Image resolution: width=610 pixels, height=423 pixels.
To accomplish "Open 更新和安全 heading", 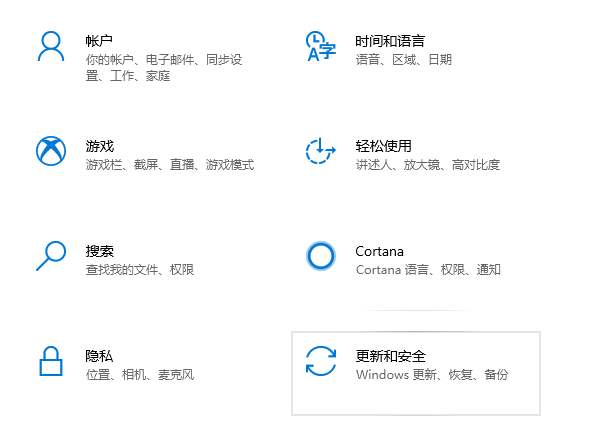I will 391,356.
